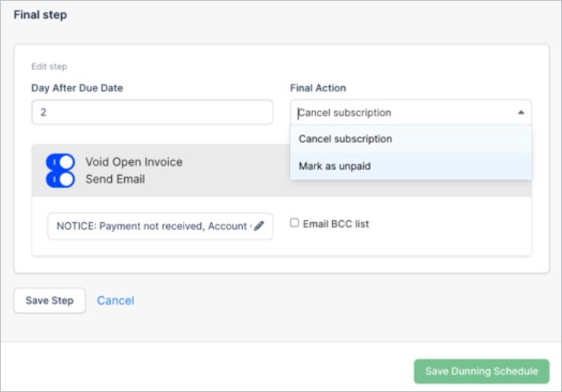The image size is (562, 392).
Task: Choose Mark as unpaid option
Action: click(410, 166)
